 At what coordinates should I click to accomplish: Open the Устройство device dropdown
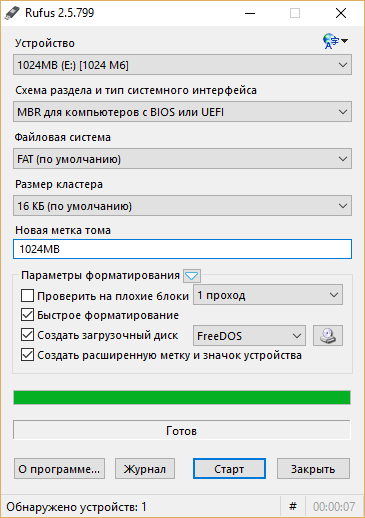pos(182,65)
